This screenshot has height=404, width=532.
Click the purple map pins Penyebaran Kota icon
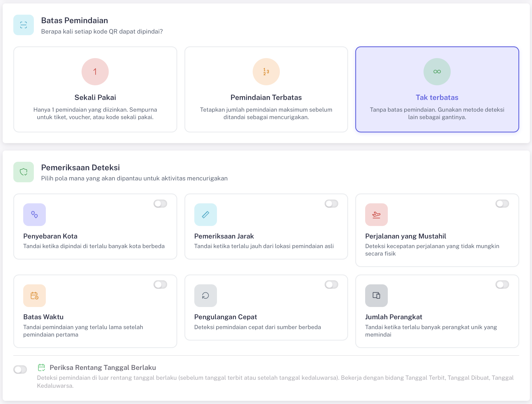pos(34,215)
